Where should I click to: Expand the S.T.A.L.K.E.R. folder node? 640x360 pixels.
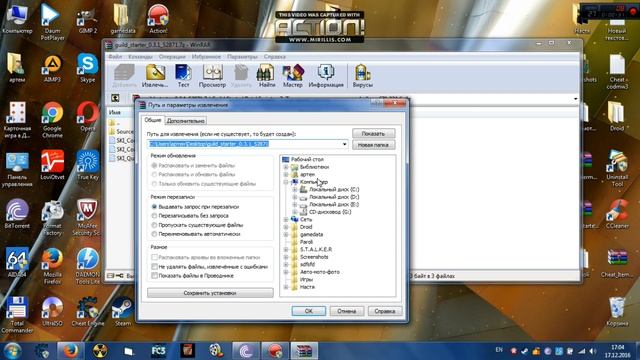[286, 249]
